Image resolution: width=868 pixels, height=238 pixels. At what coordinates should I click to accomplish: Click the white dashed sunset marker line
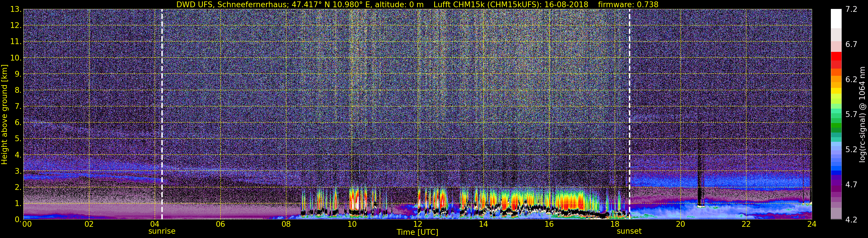click(629, 114)
